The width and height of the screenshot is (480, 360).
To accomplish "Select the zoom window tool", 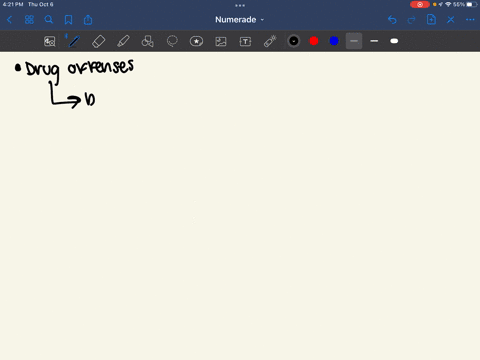I will pyautogui.click(x=50, y=41).
